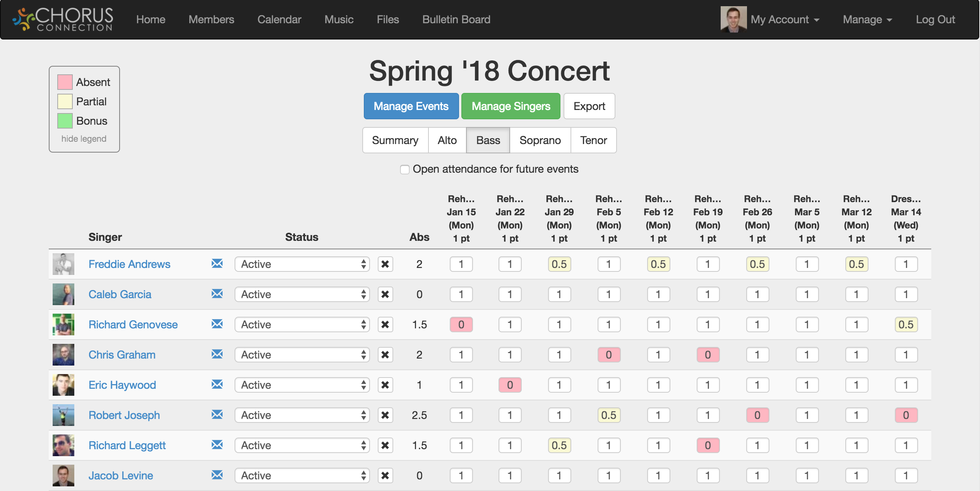The width and height of the screenshot is (980, 491).
Task: Enable open attendance for future events
Action: point(404,169)
